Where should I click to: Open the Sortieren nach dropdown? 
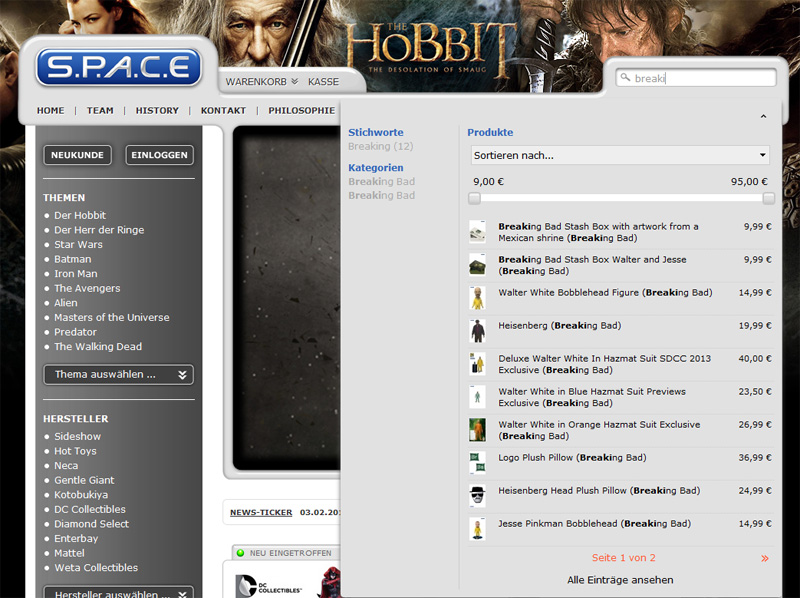pyautogui.click(x=620, y=155)
